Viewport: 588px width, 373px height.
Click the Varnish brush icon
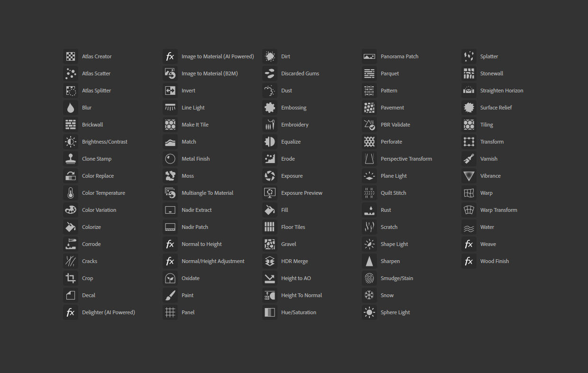469,159
